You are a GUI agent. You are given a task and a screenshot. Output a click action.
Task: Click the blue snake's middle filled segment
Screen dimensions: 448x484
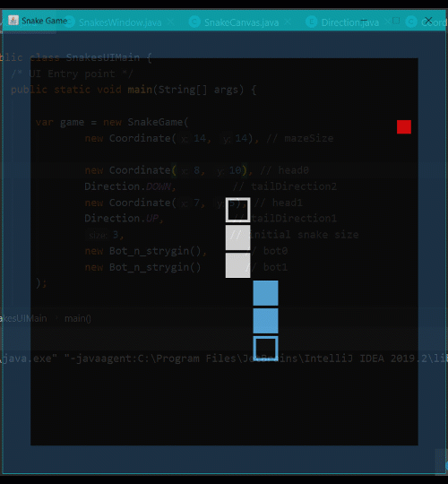pos(265,321)
